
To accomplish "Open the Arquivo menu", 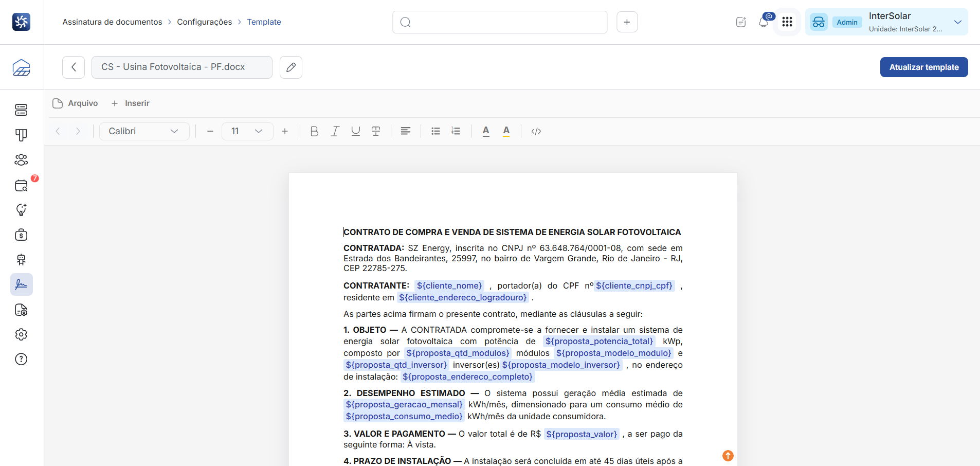I will [76, 103].
